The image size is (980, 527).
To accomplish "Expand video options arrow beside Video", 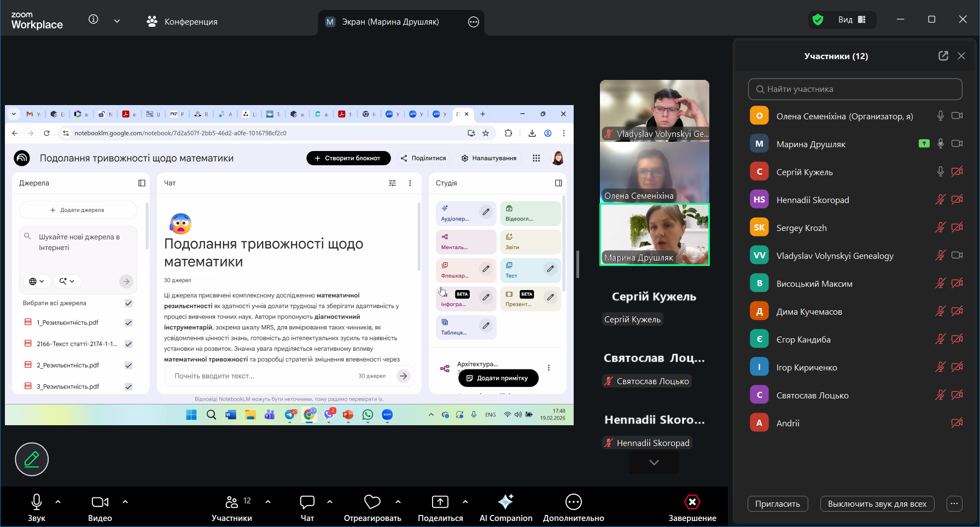I will [125, 501].
